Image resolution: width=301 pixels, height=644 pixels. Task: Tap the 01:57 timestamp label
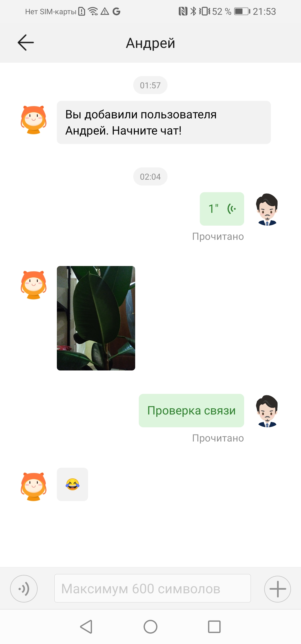[150, 85]
